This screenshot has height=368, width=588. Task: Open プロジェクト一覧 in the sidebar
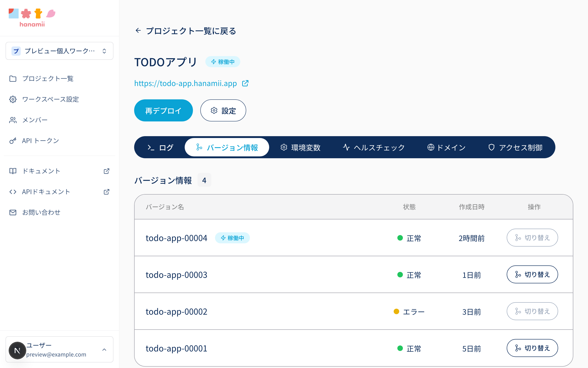pyautogui.click(x=59, y=79)
